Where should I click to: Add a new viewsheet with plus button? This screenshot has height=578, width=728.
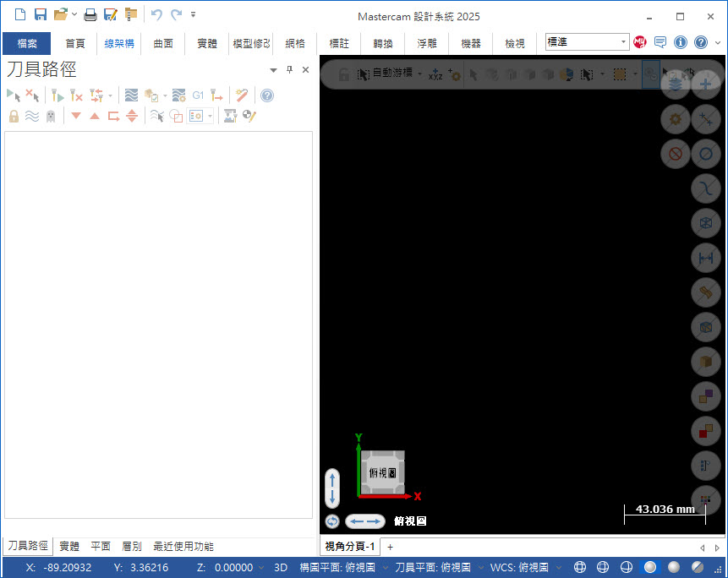click(390, 548)
